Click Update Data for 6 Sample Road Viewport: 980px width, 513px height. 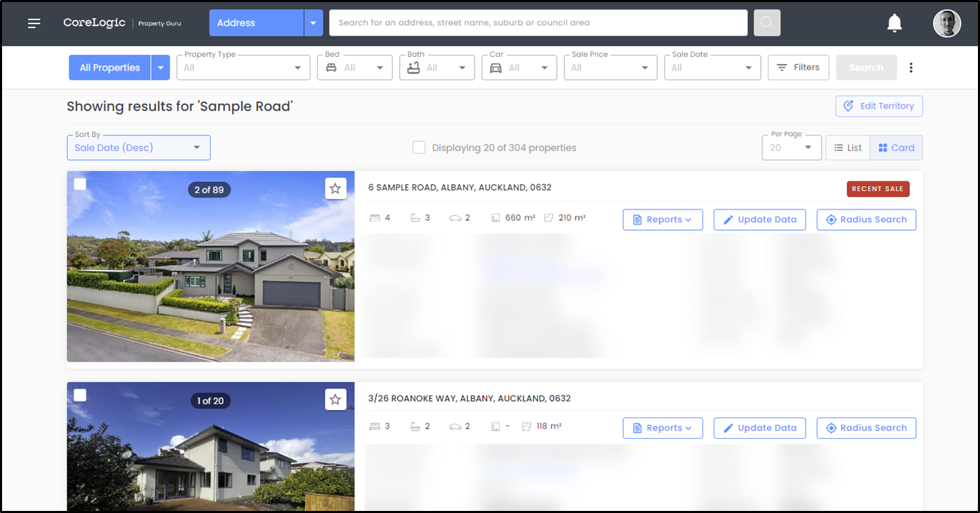click(x=760, y=220)
